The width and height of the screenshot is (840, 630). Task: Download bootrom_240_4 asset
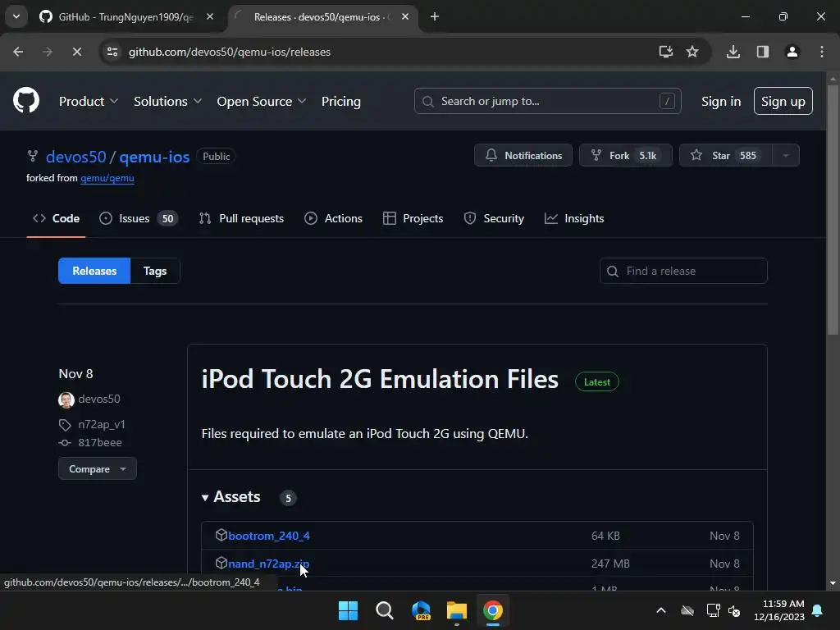pyautogui.click(x=268, y=536)
